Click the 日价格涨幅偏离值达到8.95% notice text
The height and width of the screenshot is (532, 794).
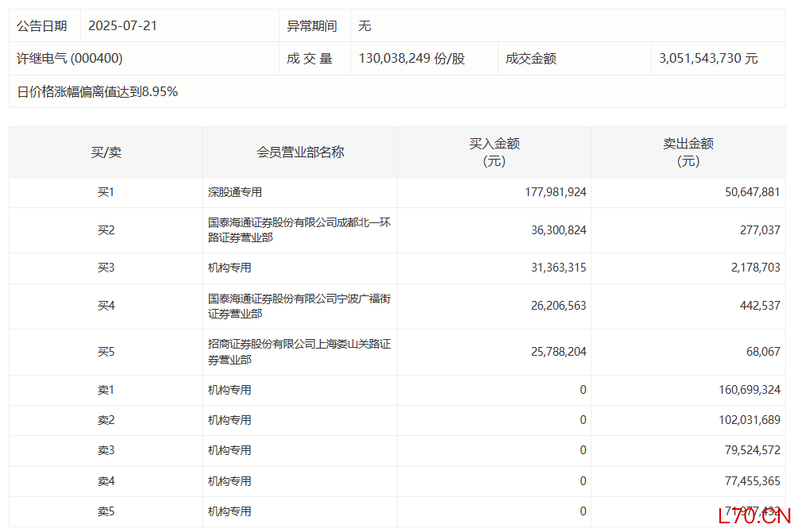98,92
